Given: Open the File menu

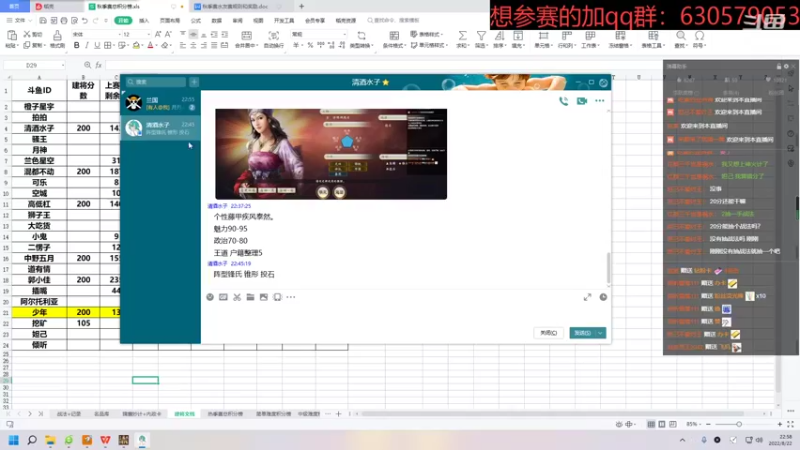Looking at the screenshot, I should [19, 20].
